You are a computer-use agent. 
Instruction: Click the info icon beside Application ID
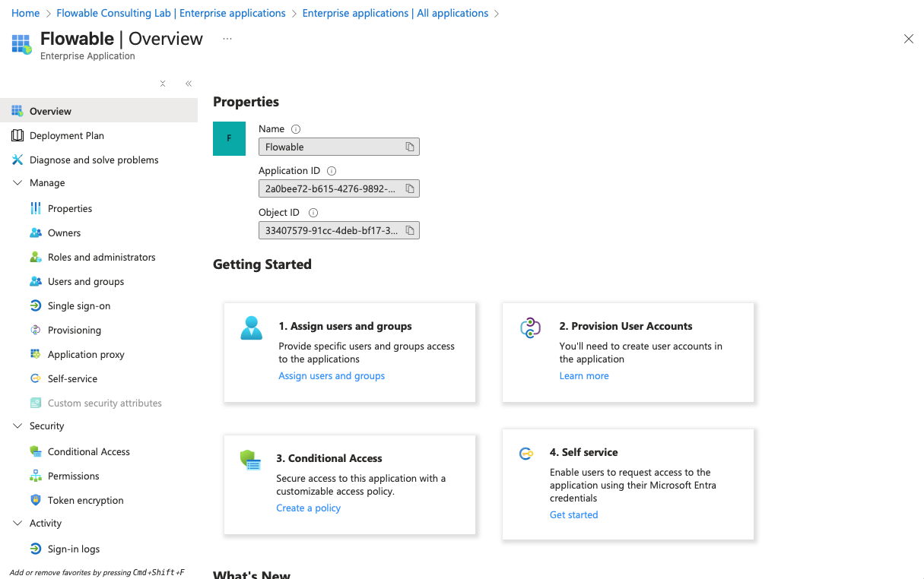pos(332,171)
